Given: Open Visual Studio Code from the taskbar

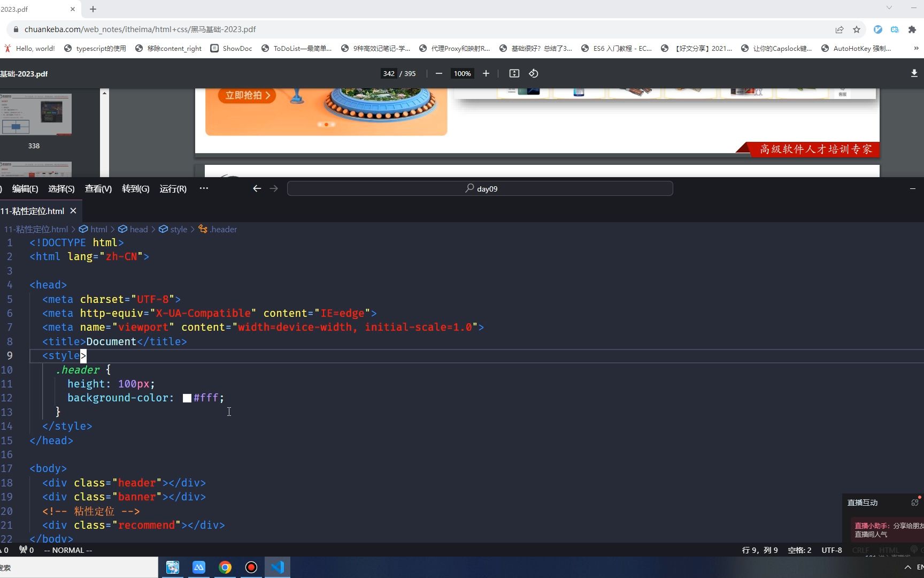Looking at the screenshot, I should [278, 567].
